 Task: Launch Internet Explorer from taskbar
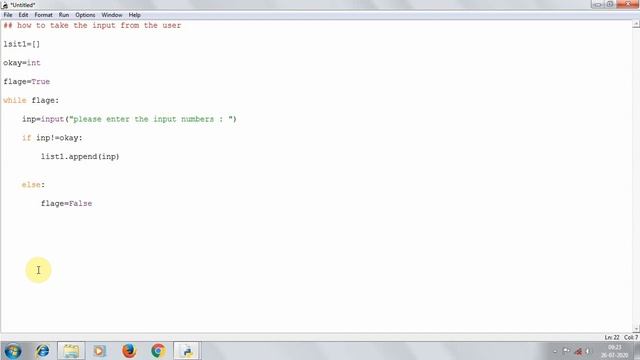click(x=42, y=351)
